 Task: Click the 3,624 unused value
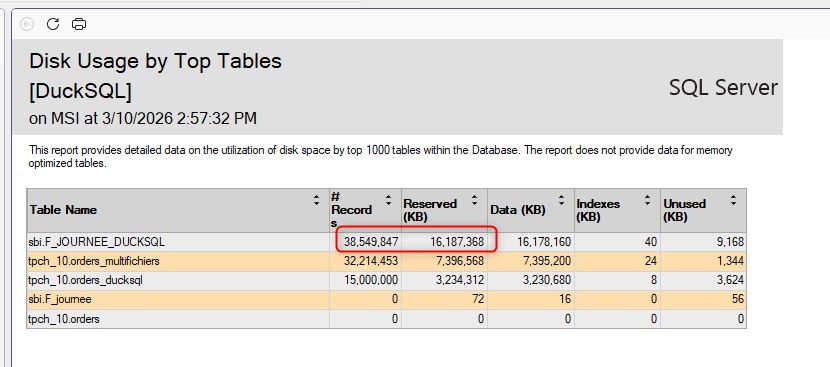pos(730,280)
